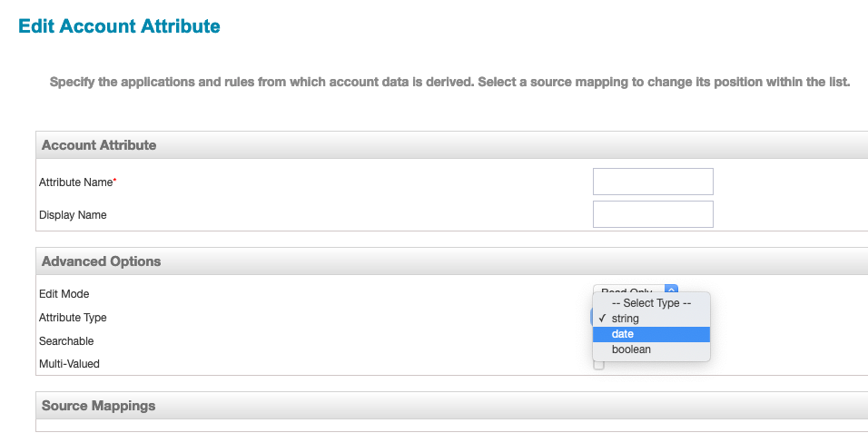The image size is (868, 433).
Task: Click the "Multi-Valued" option label
Action: tap(69, 364)
